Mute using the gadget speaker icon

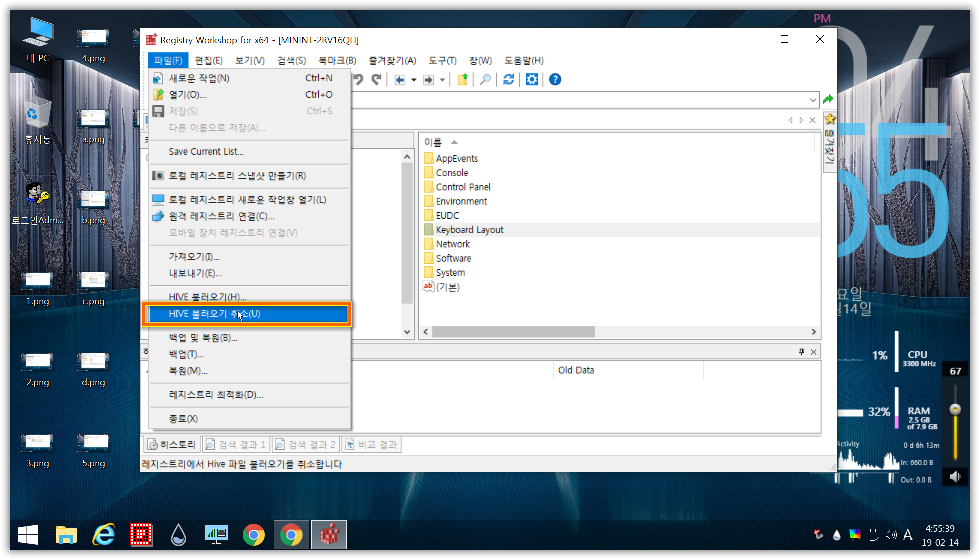[x=955, y=476]
